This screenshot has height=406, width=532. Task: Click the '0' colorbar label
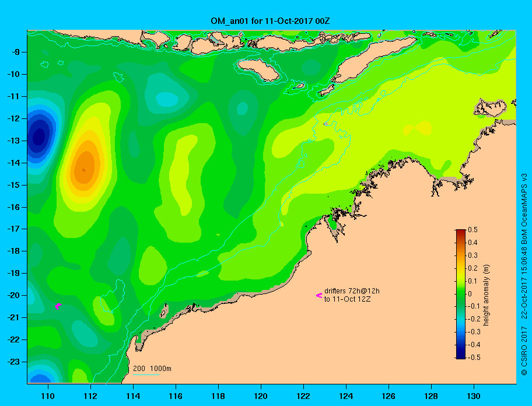tap(470, 294)
